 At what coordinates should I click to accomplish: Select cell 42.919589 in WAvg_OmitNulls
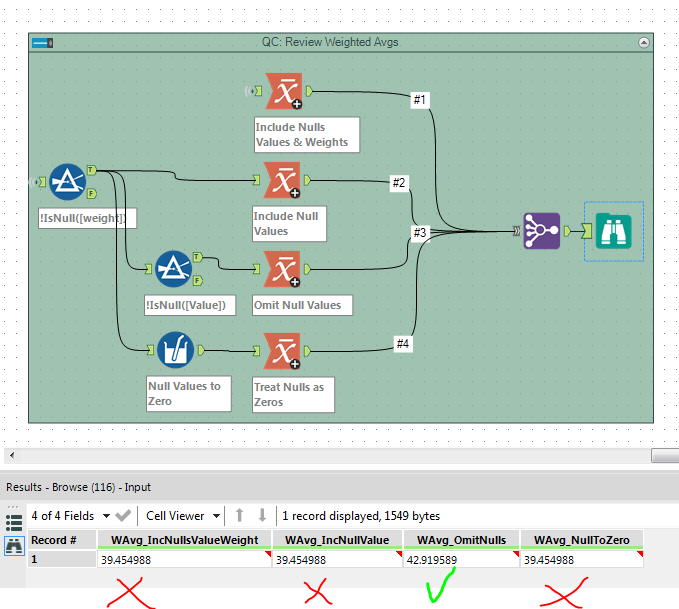(x=461, y=560)
